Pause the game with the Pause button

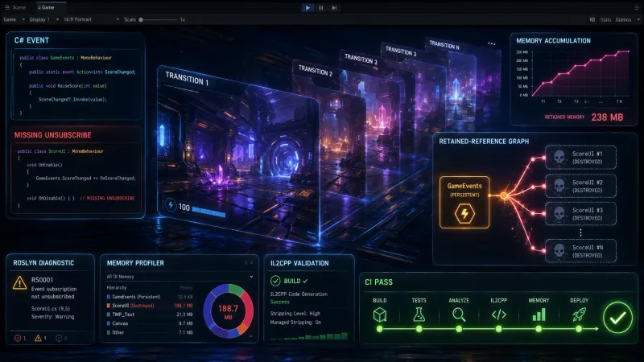tap(320, 7)
